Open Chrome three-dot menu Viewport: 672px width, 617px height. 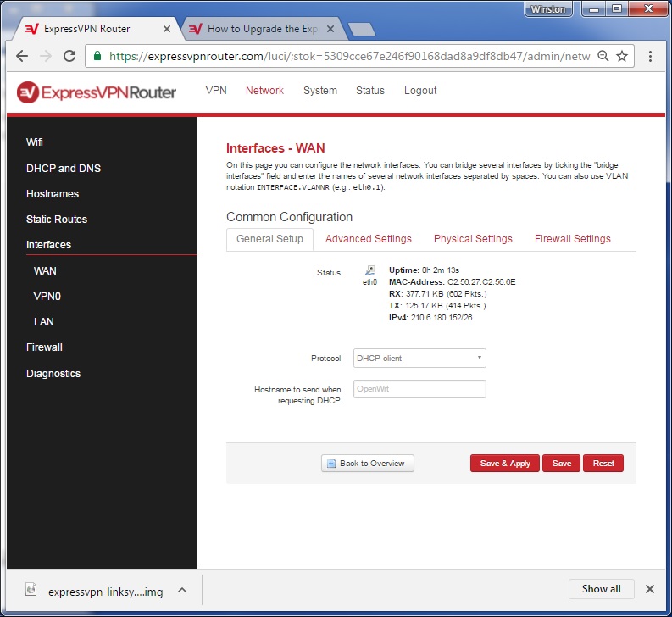tap(651, 56)
